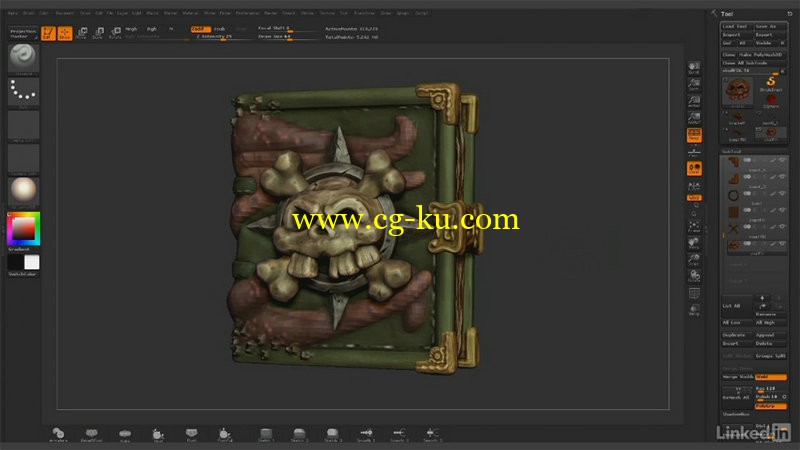
Task: Open the stroke type picker (dots)
Action: 23,93
